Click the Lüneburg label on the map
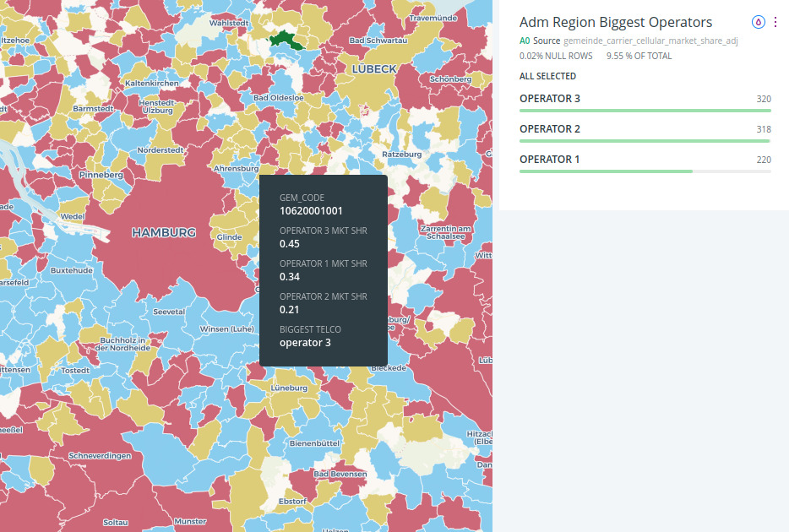The image size is (789, 532). (288, 388)
